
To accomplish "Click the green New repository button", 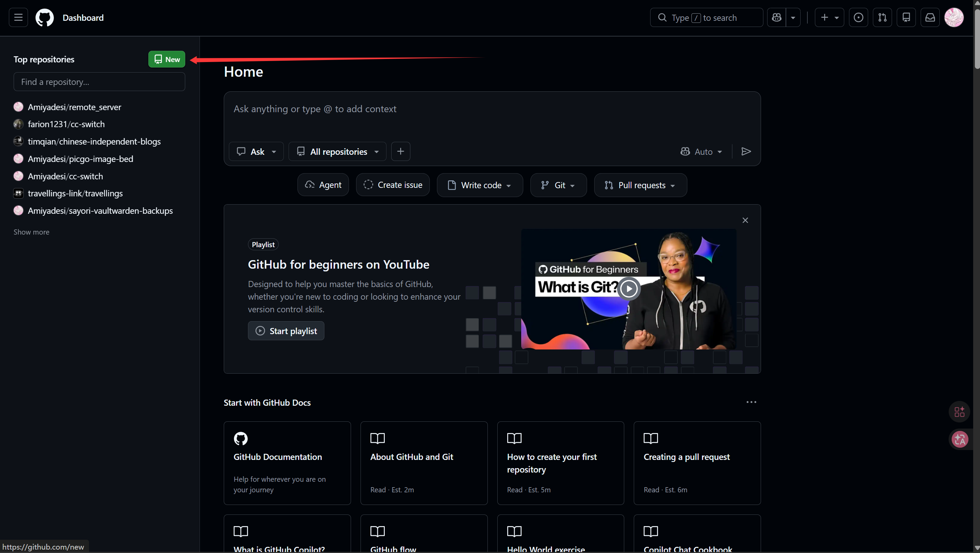I will (166, 59).
